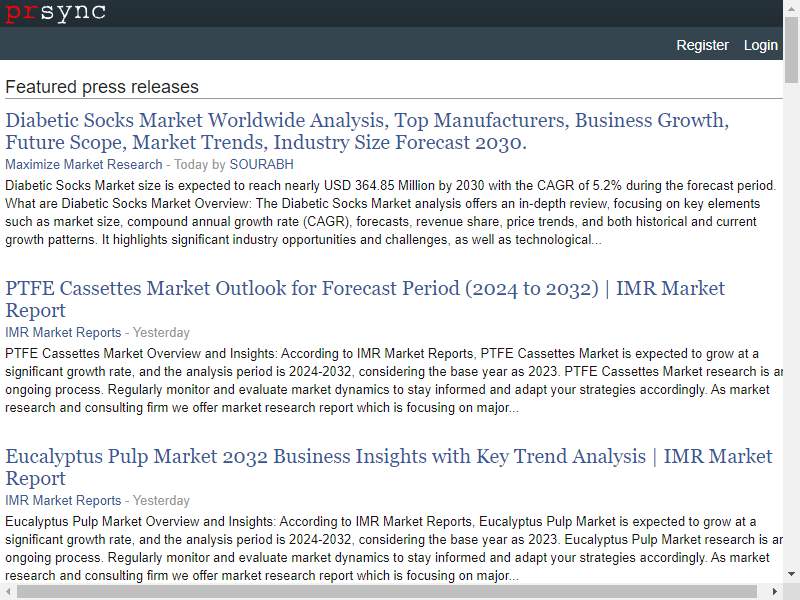Click the prsync logo

(x=56, y=11)
